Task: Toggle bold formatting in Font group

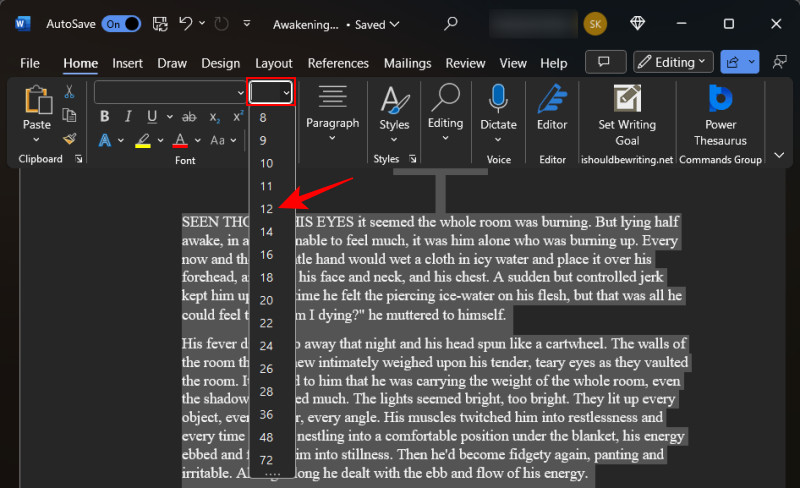Action: pos(105,116)
